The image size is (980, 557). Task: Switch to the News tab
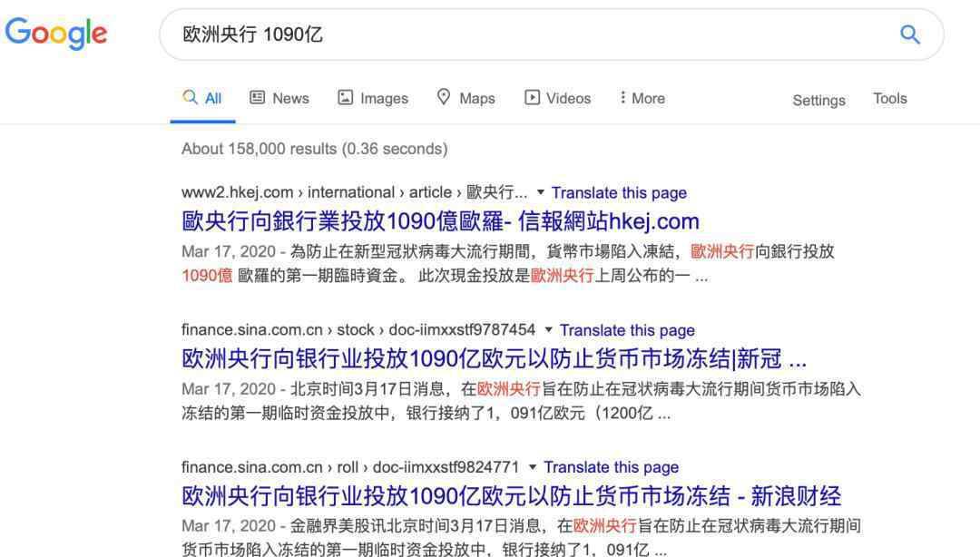279,98
